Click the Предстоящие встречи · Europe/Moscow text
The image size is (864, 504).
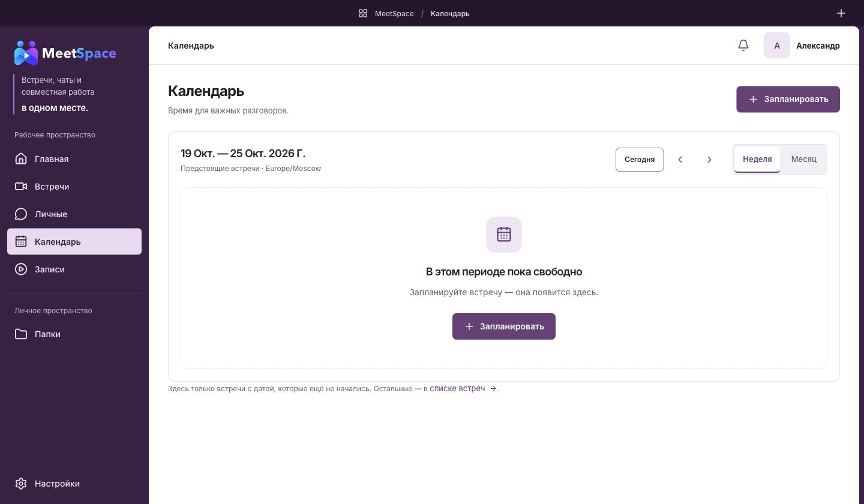click(x=251, y=169)
